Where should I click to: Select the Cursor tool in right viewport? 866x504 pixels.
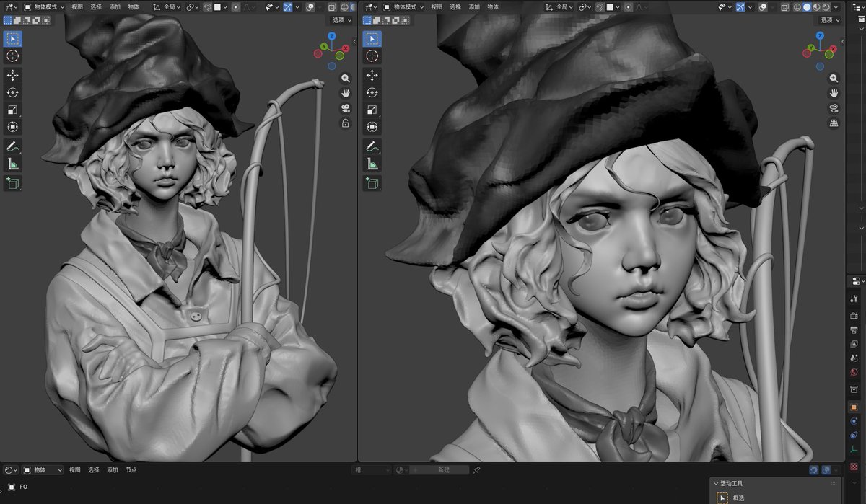click(x=372, y=56)
